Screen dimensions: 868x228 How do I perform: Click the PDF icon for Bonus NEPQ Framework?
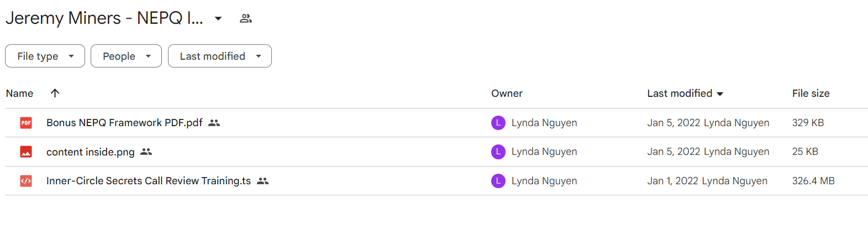(26, 123)
